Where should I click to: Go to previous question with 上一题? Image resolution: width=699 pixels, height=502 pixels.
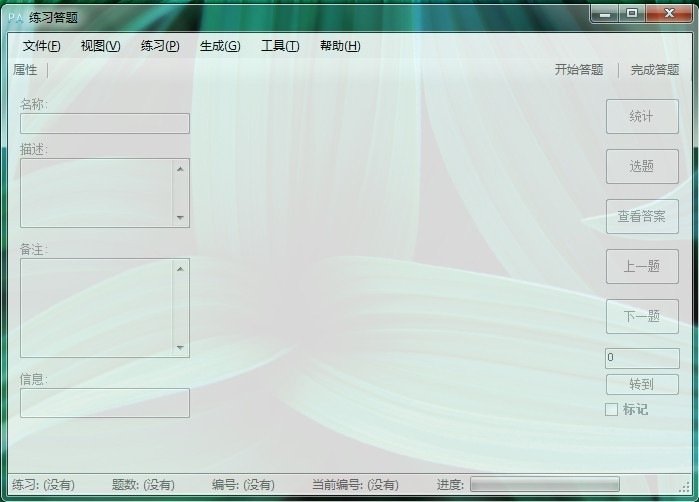coord(642,266)
